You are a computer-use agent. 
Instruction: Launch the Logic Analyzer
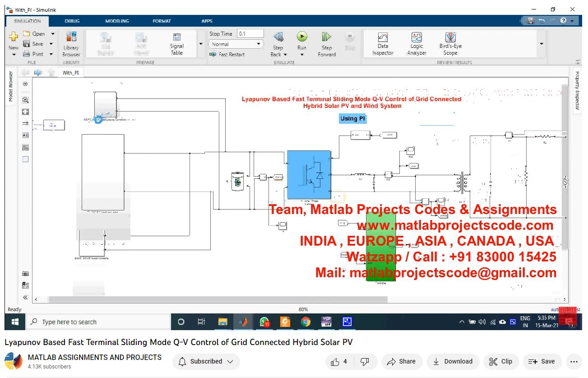tap(417, 44)
